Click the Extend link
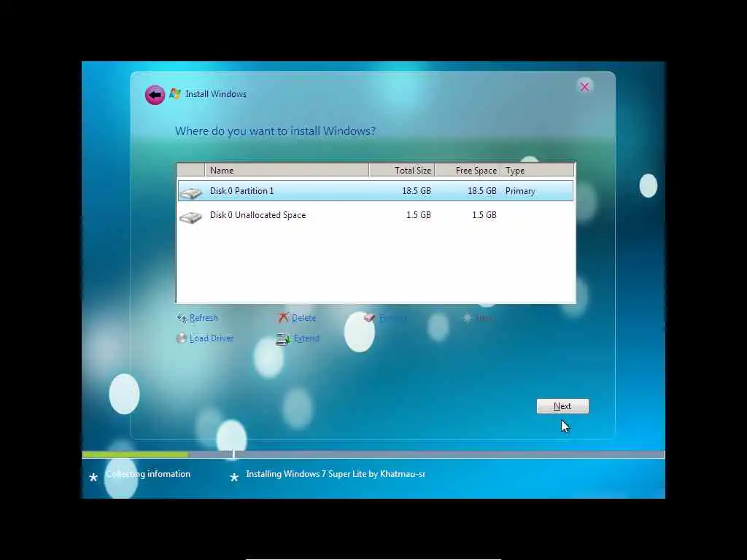This screenshot has width=747, height=560. pyautogui.click(x=306, y=338)
